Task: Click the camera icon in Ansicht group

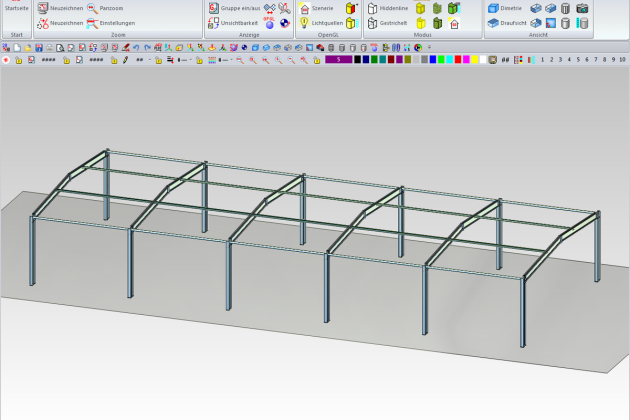Action: coord(583,8)
